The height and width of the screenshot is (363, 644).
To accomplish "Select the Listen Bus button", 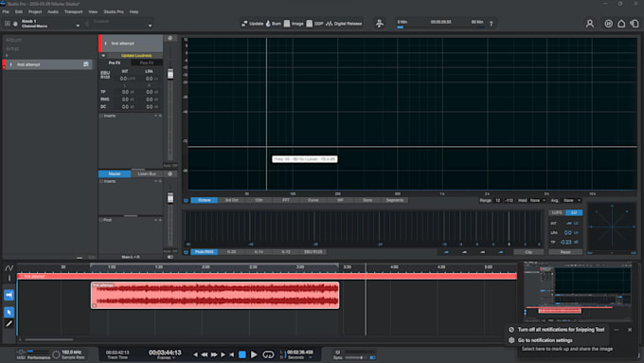I will [x=147, y=173].
